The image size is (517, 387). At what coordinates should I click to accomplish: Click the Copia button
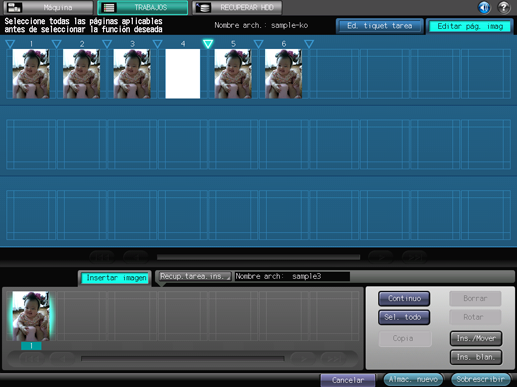coord(404,339)
